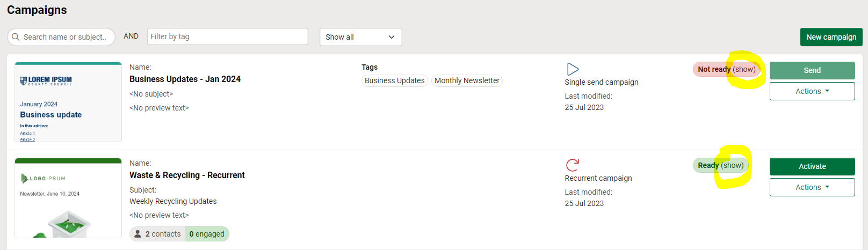Send the Business Updates campaign
The height and width of the screenshot is (250, 868).
tap(812, 70)
